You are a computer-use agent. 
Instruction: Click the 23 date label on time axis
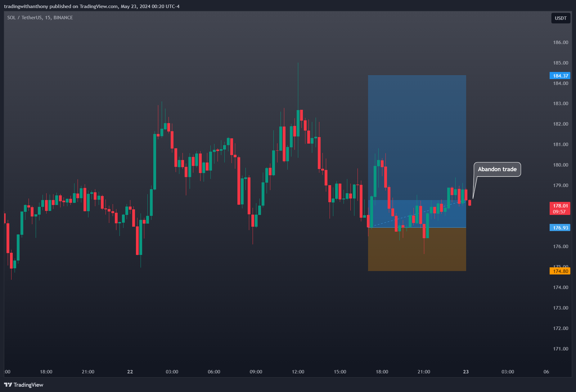(x=466, y=372)
